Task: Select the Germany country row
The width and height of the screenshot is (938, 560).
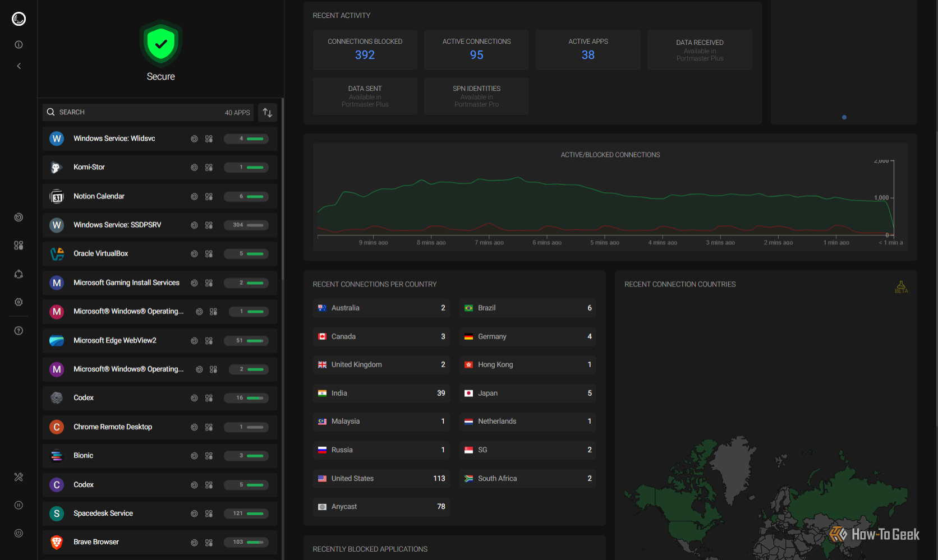Action: coord(528,337)
